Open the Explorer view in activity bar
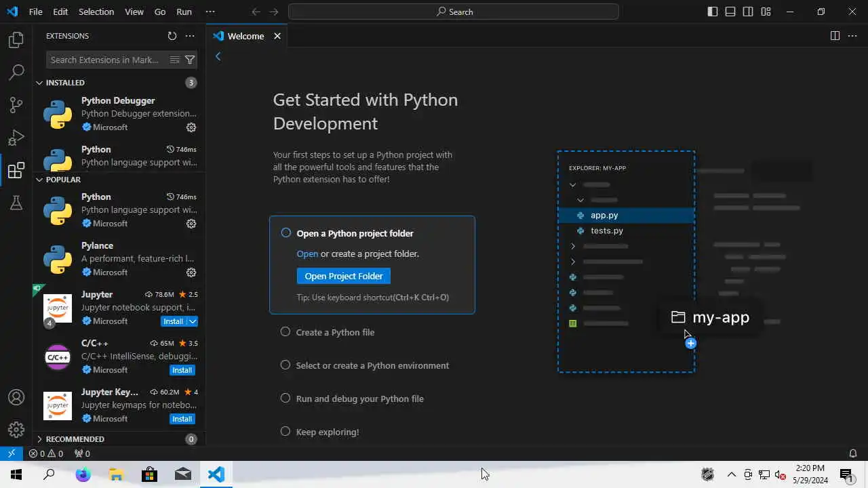This screenshot has width=868, height=488. (16, 40)
